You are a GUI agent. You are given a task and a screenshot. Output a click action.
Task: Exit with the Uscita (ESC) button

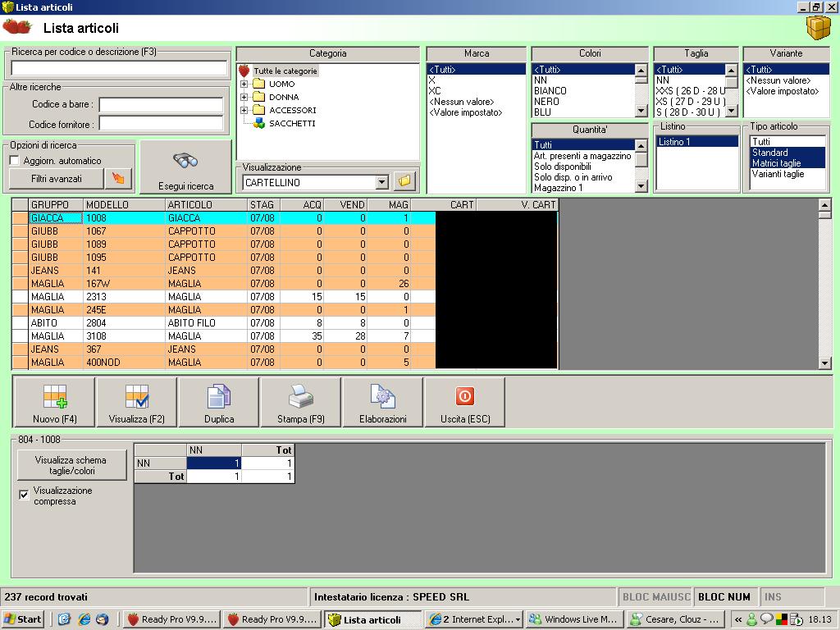[465, 402]
